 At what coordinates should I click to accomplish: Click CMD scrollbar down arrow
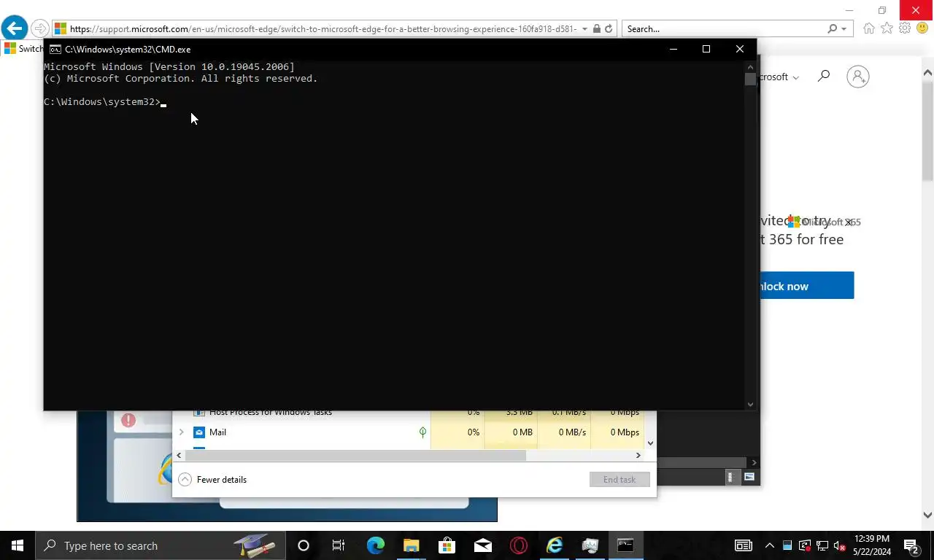pos(750,404)
